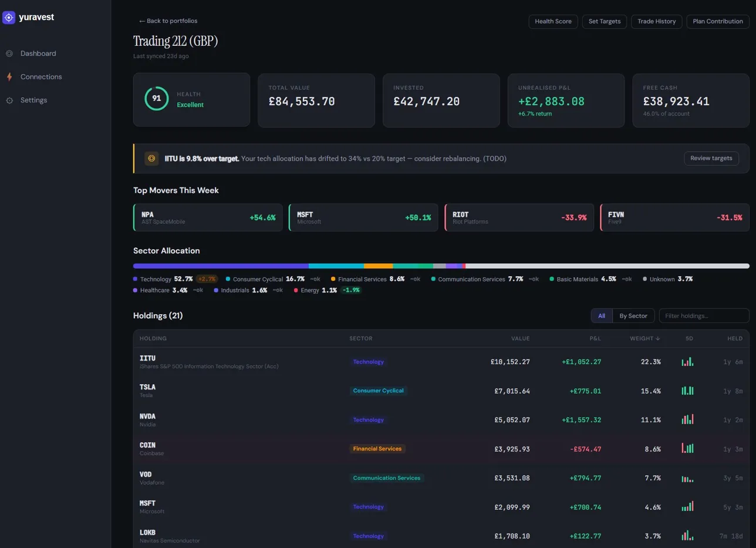Click COIN's 5-day mini chart
Viewport: 756px width, 548px height.
(x=687, y=448)
